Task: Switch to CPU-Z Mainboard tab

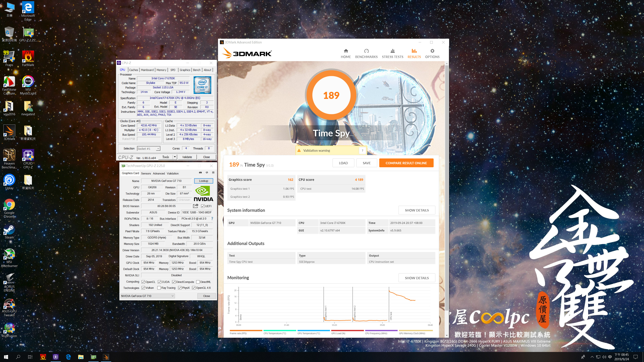Action: click(147, 70)
